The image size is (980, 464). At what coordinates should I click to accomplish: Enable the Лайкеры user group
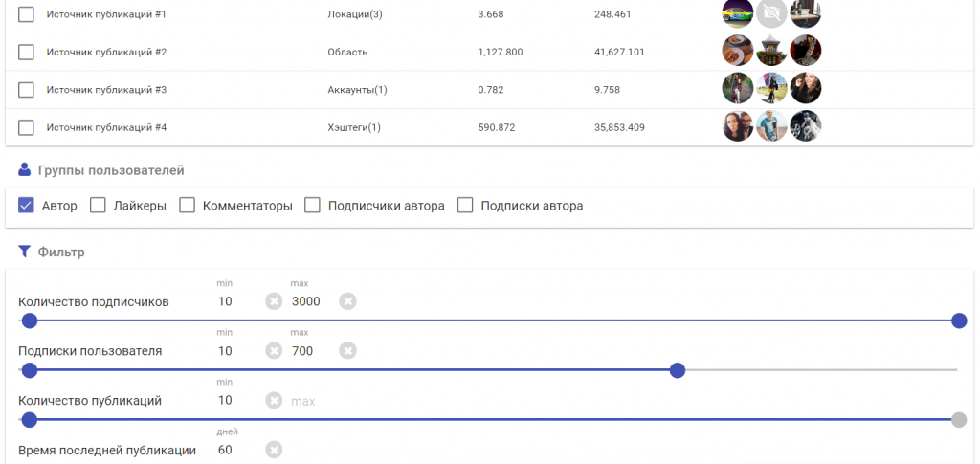98,206
